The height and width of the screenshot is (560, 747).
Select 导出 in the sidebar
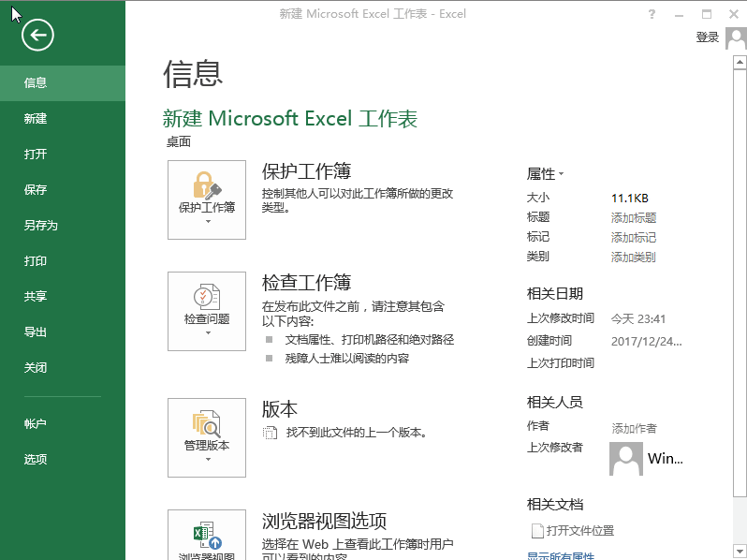(x=63, y=332)
